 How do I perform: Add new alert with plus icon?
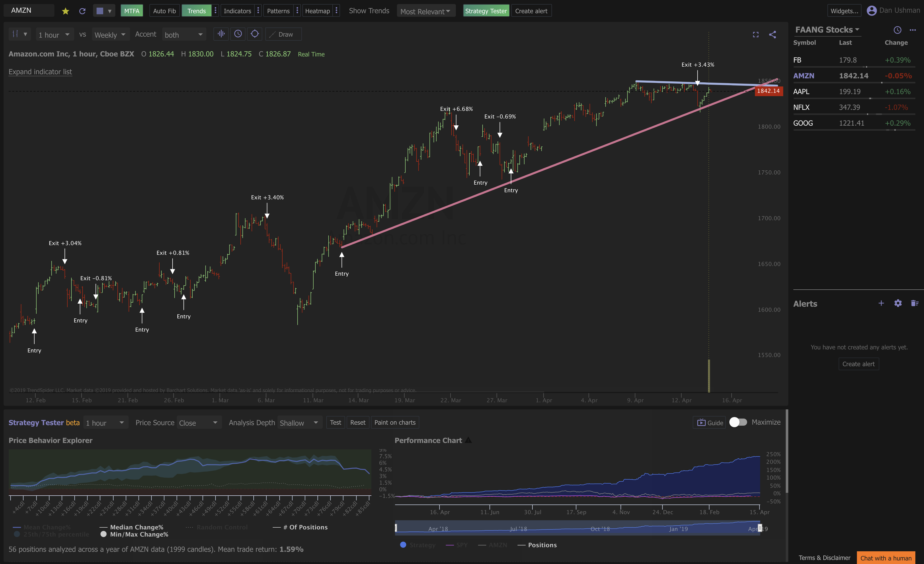pyautogui.click(x=881, y=303)
